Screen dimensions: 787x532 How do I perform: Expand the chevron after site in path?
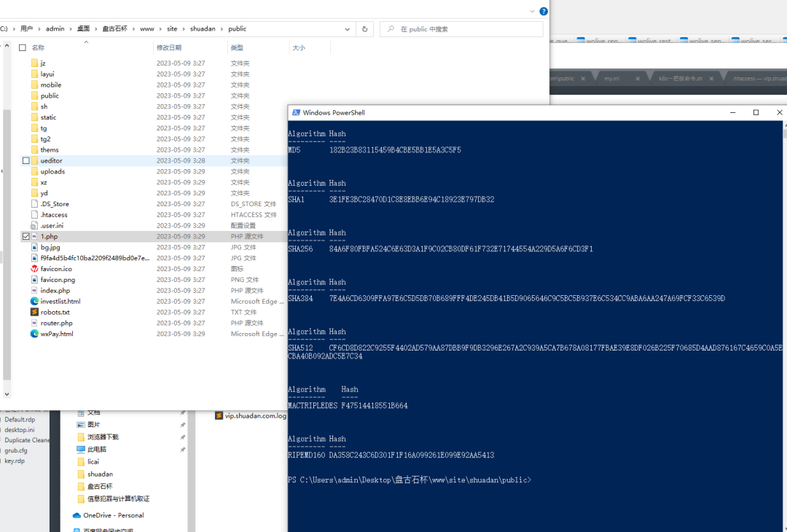(184, 29)
